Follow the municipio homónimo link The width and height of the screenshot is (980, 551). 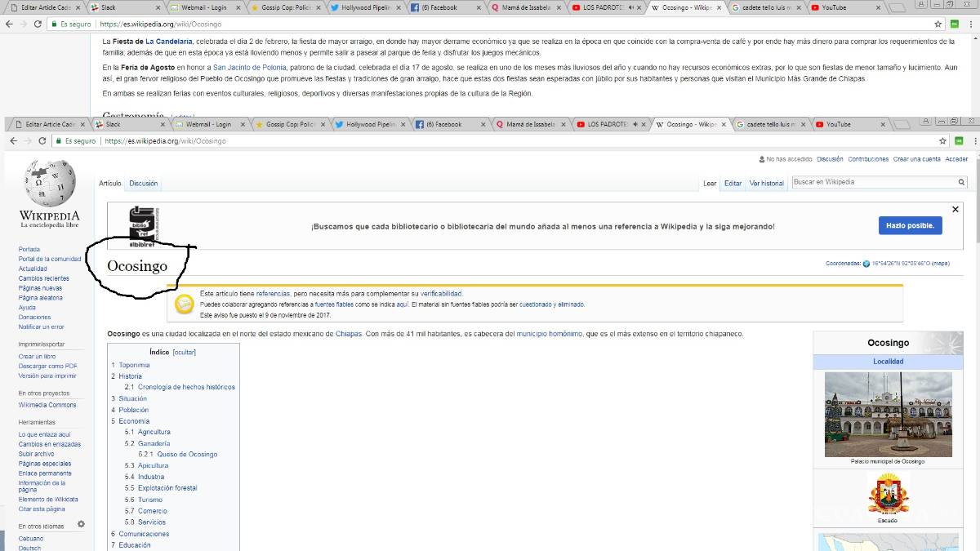(x=549, y=334)
